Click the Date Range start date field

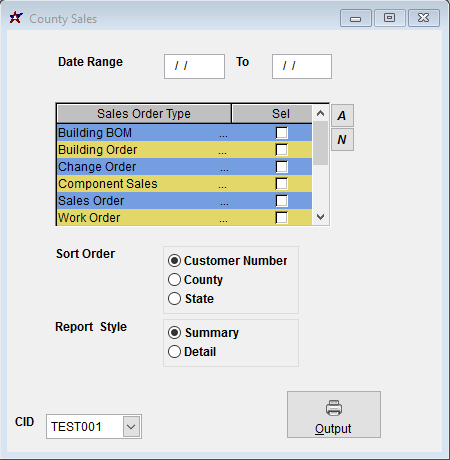tap(194, 66)
